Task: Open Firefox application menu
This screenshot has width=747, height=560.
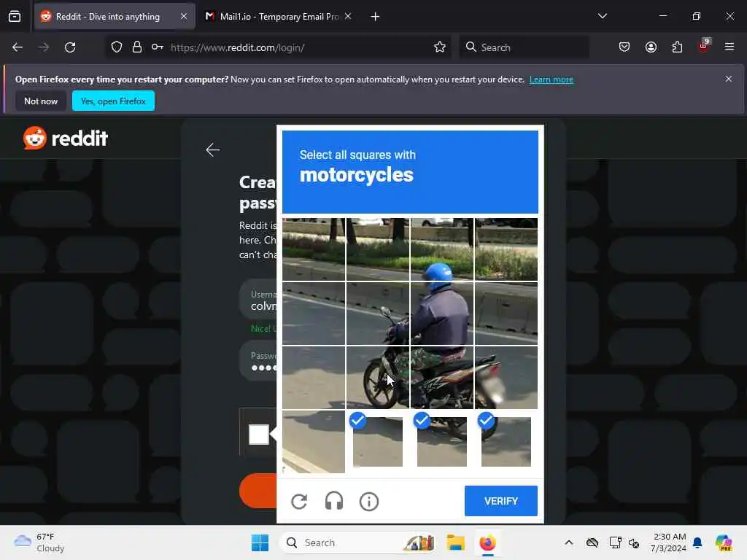Action: pos(729,47)
